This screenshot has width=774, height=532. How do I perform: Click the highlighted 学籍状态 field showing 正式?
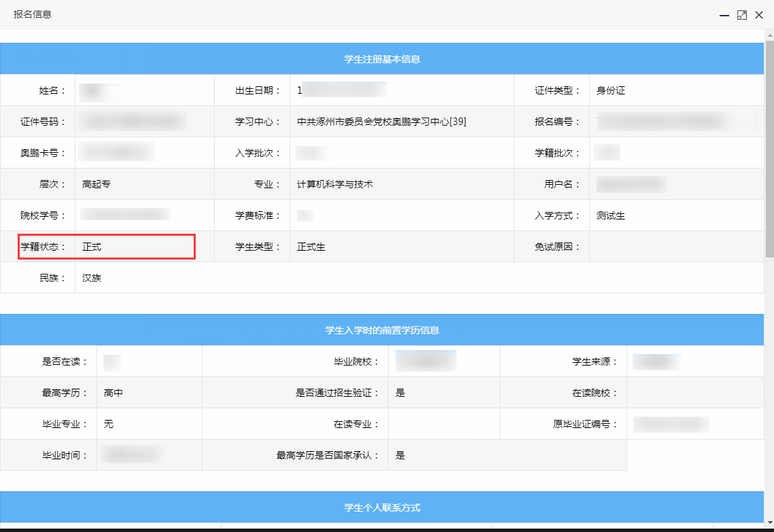pos(107,247)
